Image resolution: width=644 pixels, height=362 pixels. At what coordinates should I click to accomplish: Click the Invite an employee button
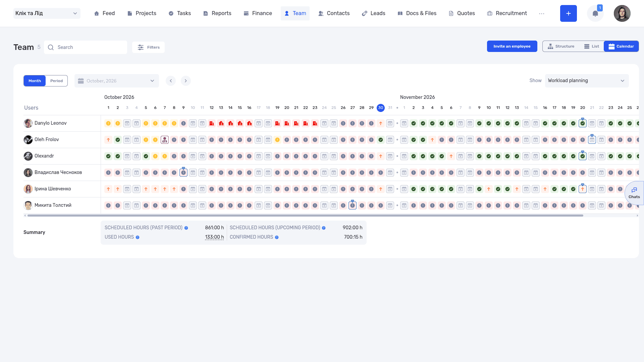[x=512, y=46]
